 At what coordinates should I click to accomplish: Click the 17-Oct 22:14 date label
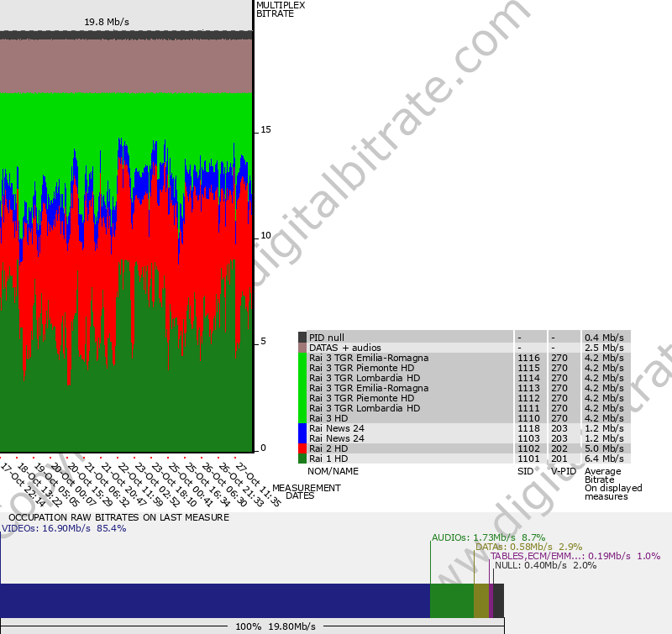click(22, 484)
